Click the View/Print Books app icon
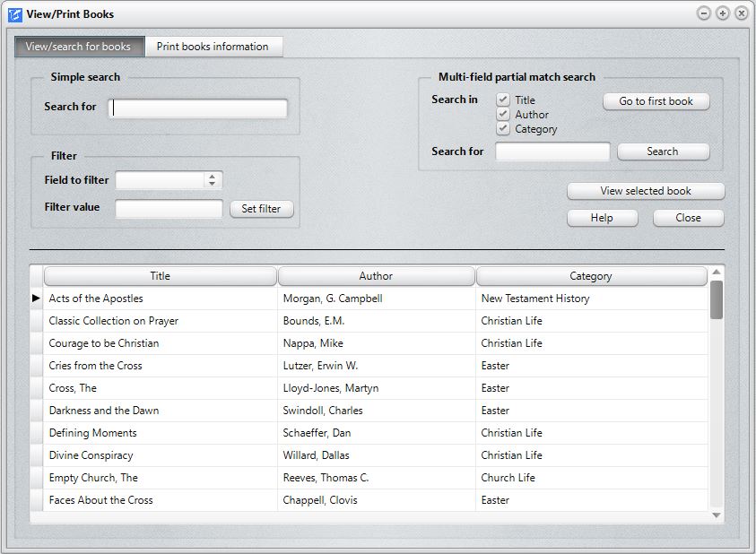 coord(14,14)
